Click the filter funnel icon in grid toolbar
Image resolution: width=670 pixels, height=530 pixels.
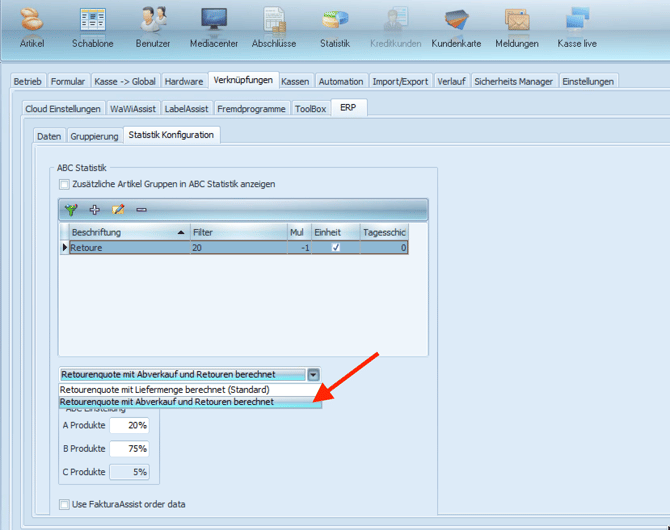coord(71,209)
